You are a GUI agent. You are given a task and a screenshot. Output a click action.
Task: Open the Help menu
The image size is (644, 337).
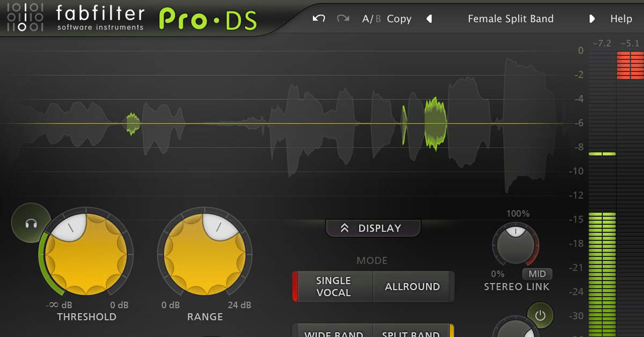[622, 18]
